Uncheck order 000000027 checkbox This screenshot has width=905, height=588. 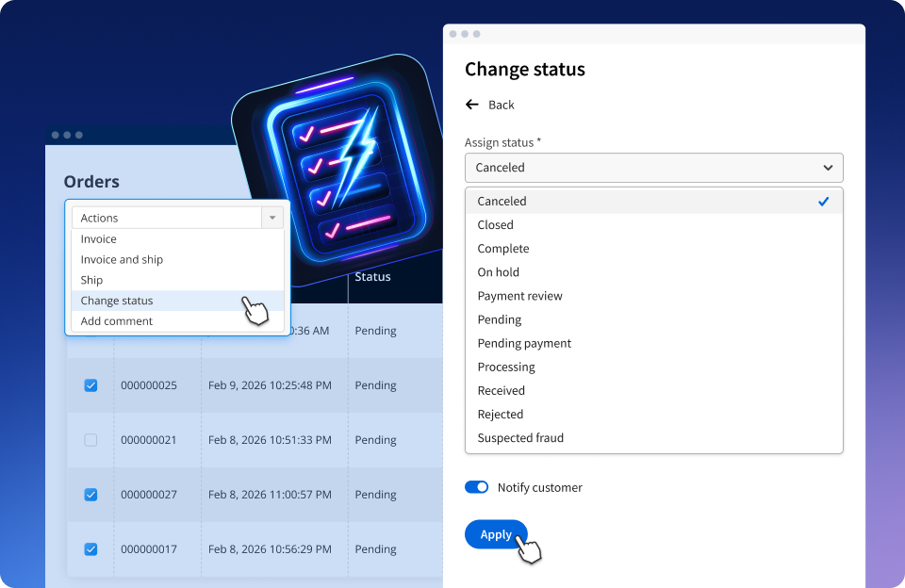pos(90,495)
